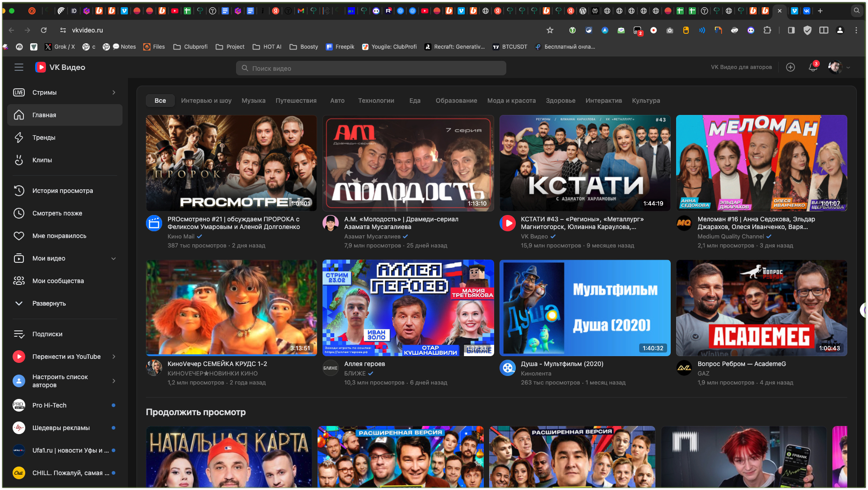Open Мне понравилось heart item
Viewport: 868px width, 490px height.
[x=59, y=236]
